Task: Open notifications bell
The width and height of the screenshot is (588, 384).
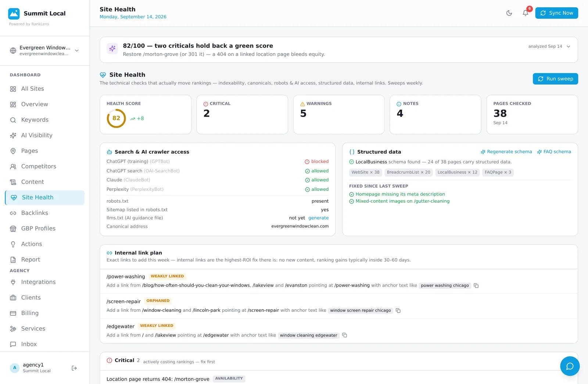Action: (526, 13)
